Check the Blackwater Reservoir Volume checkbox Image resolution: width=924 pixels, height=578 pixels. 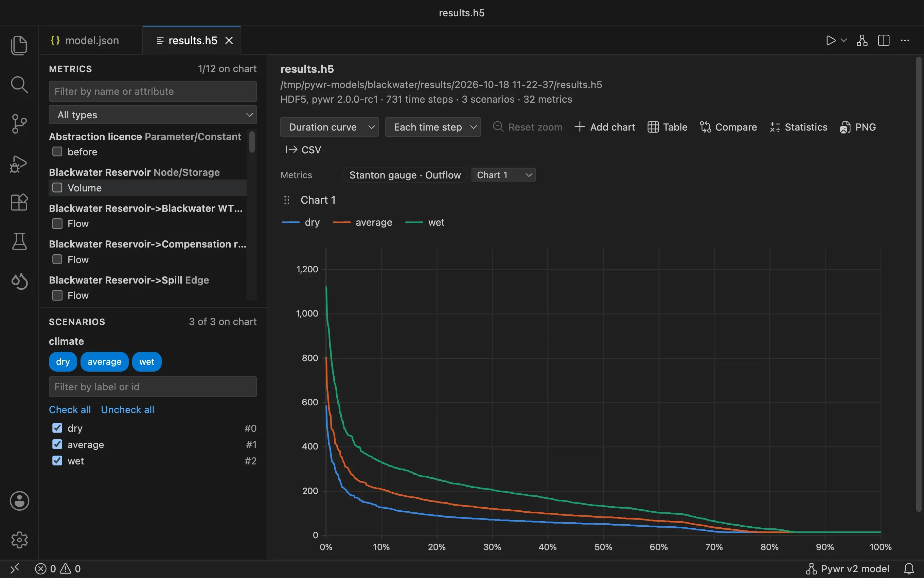pyautogui.click(x=57, y=188)
